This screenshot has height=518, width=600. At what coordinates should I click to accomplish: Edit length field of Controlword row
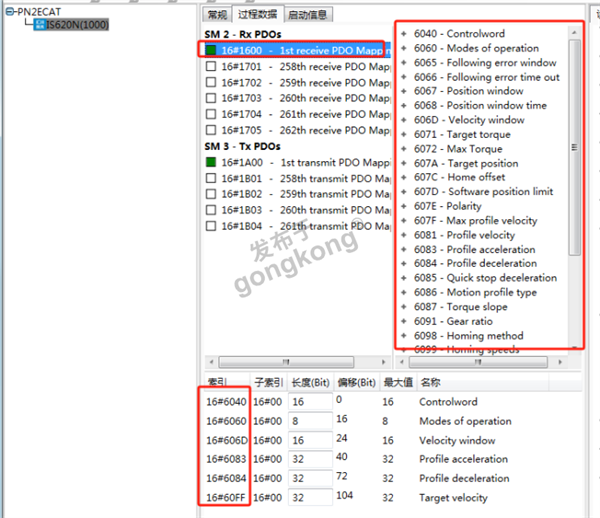310,402
